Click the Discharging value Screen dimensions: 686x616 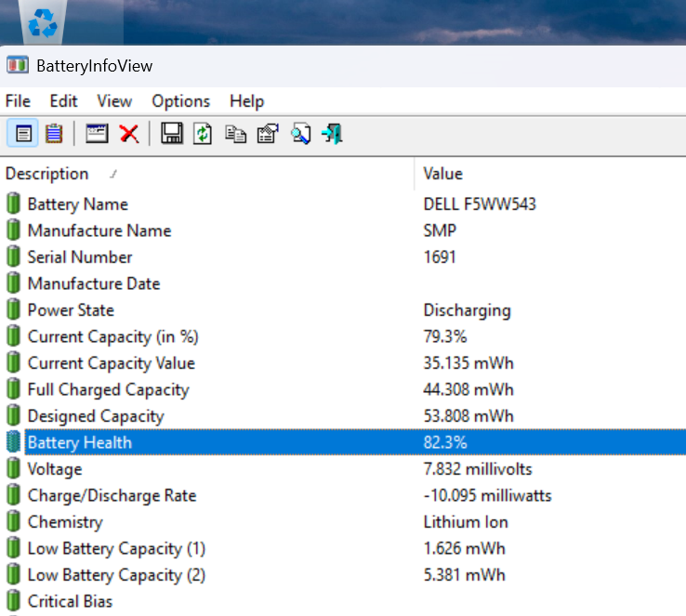coord(467,311)
